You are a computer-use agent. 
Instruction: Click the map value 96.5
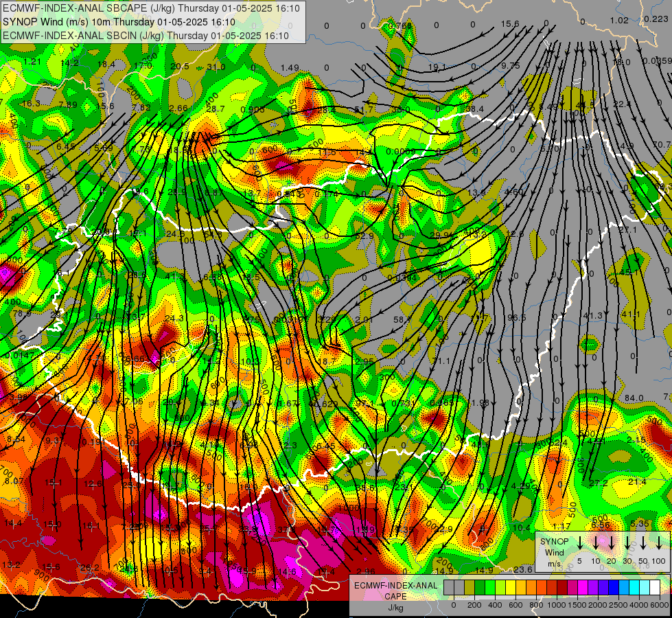pyautogui.click(x=516, y=318)
